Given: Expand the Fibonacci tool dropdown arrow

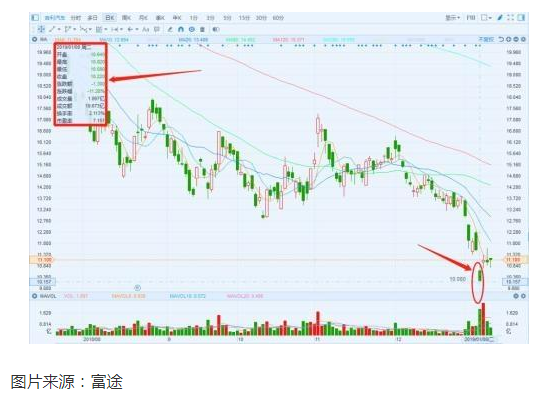Looking at the screenshot, I should click(106, 30).
